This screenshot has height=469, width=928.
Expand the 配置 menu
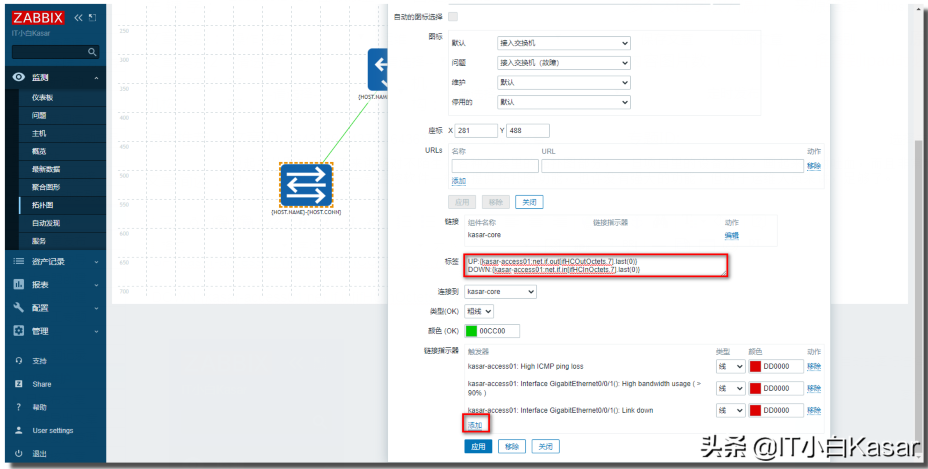point(96,308)
